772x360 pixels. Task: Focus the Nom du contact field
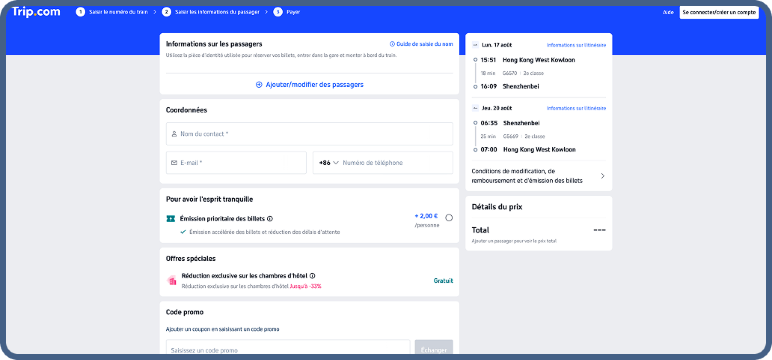(x=309, y=134)
